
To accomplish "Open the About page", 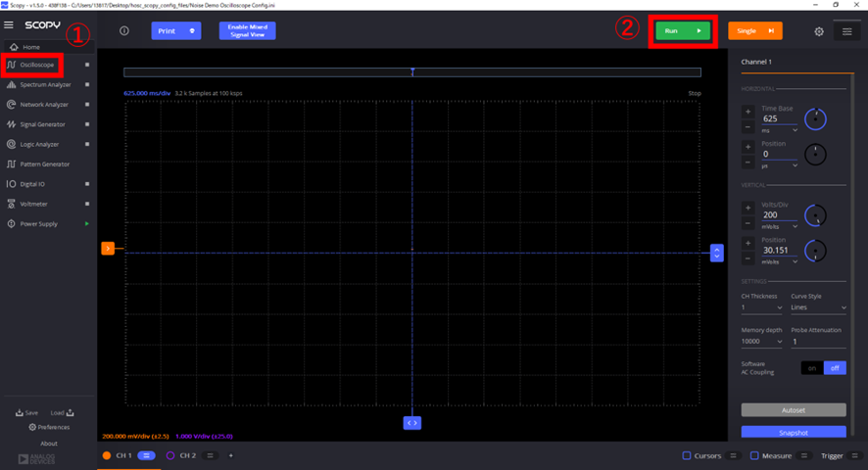I will pyautogui.click(x=49, y=444).
